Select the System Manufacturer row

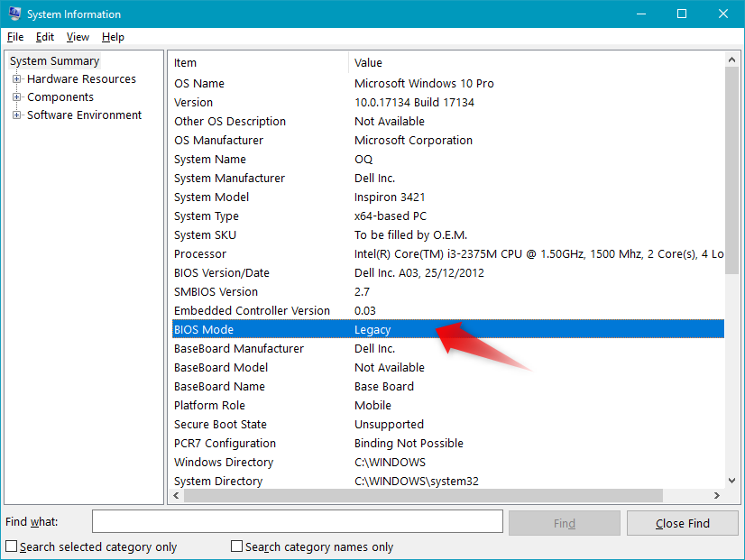click(x=448, y=179)
